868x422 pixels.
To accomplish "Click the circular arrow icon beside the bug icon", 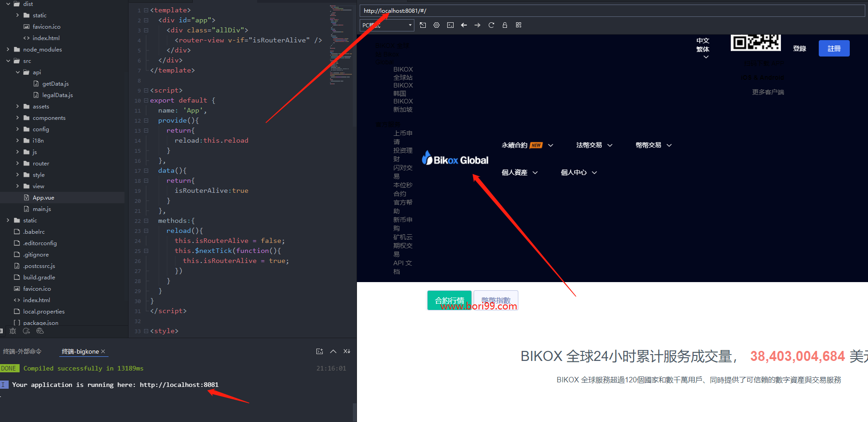I will click(x=26, y=331).
